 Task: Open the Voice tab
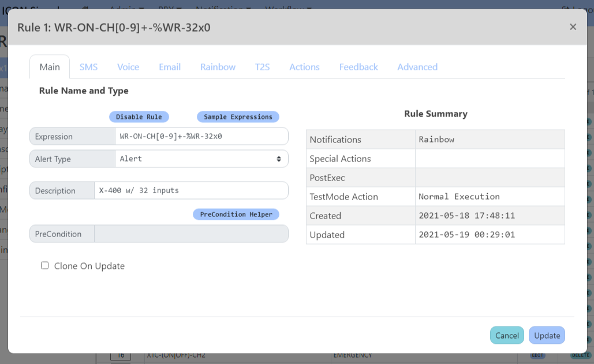tap(128, 67)
